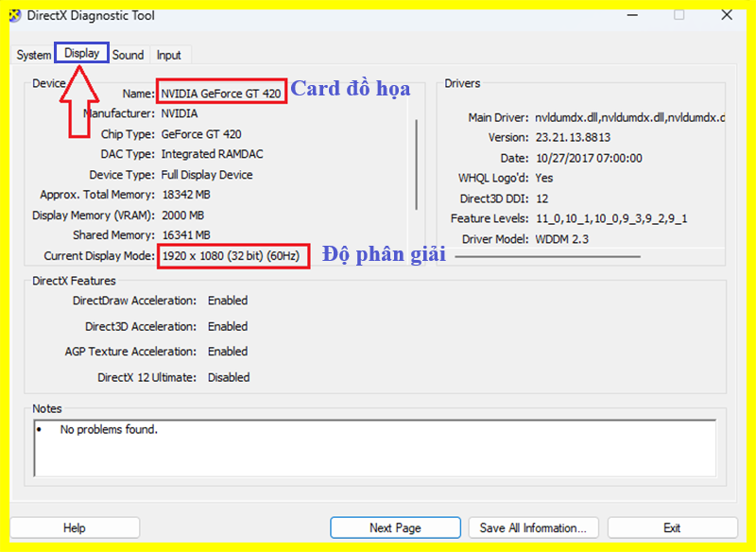Click the DirectX Diagnostic Tool title icon

[x=15, y=16]
